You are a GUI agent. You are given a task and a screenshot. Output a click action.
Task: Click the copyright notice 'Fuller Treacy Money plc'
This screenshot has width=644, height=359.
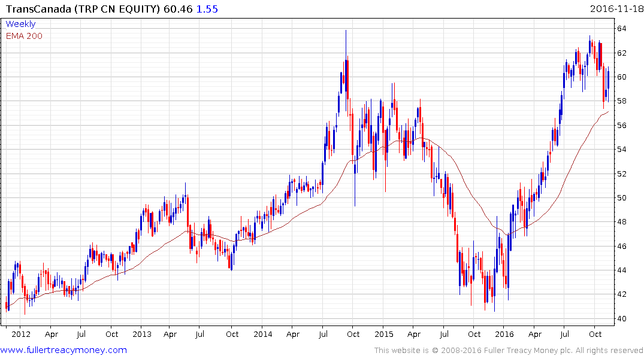point(528,351)
